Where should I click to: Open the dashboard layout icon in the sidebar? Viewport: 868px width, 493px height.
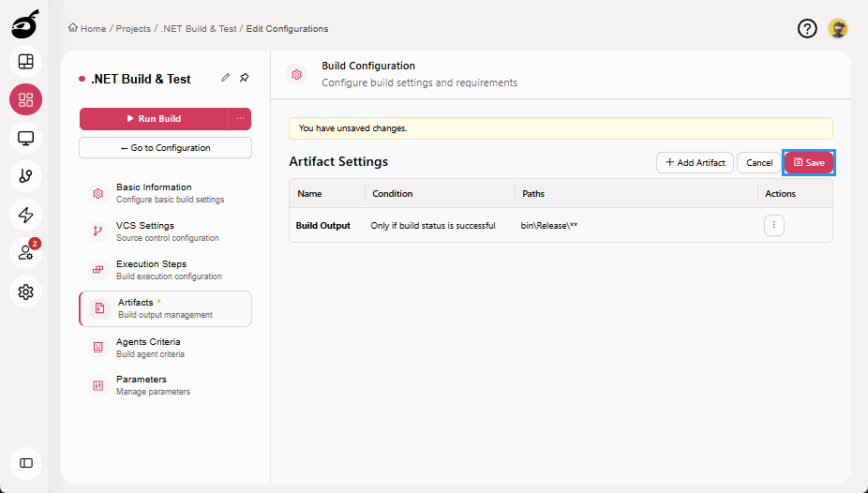pos(25,62)
